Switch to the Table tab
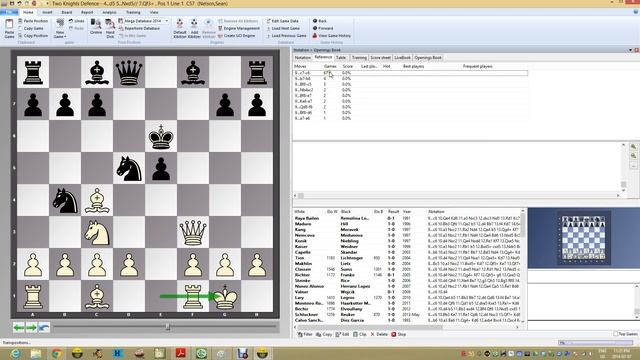Image resolution: width=640 pixels, height=360 pixels. (341, 58)
